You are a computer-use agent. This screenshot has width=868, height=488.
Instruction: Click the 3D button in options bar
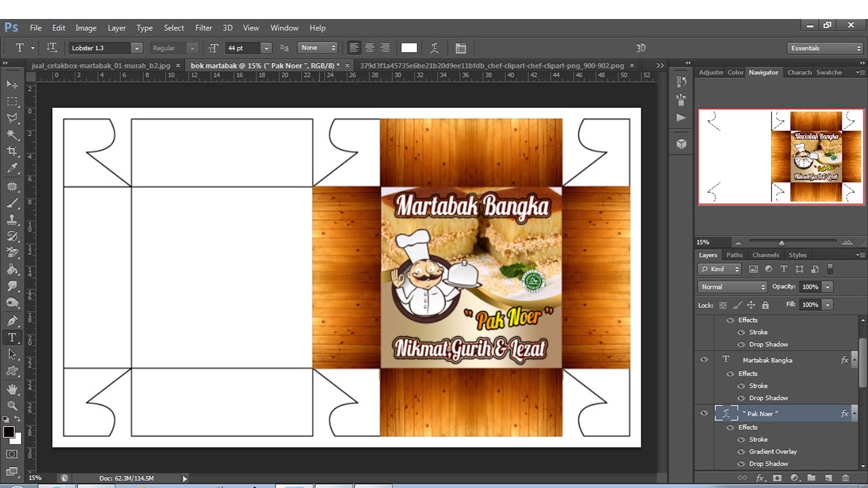641,48
